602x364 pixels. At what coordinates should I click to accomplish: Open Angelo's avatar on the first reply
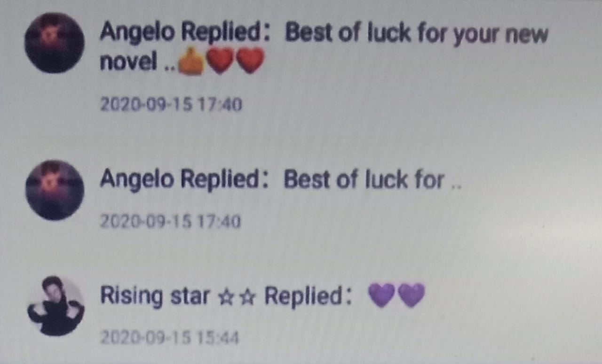point(54,43)
